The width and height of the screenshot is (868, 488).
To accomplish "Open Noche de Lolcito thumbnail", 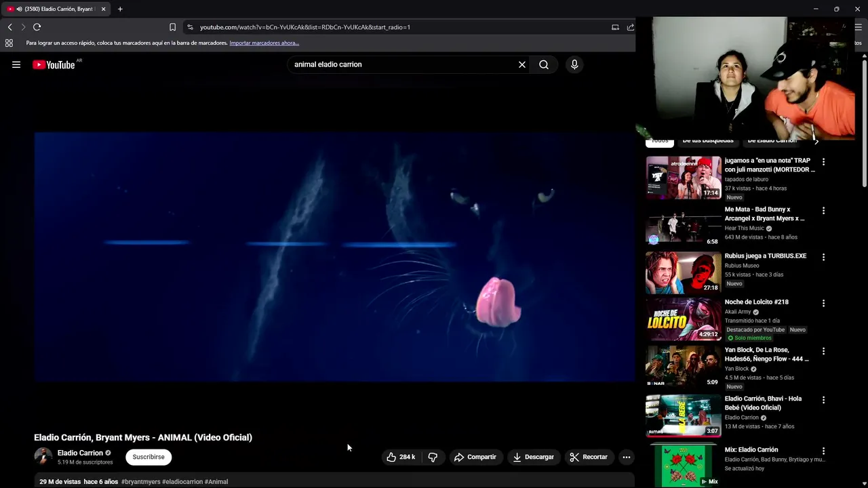I will [684, 319].
